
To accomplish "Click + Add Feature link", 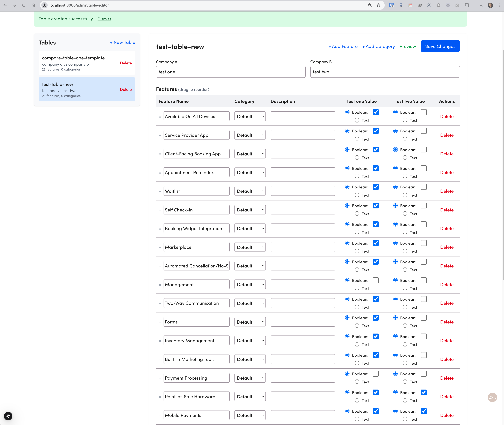I will [x=343, y=46].
